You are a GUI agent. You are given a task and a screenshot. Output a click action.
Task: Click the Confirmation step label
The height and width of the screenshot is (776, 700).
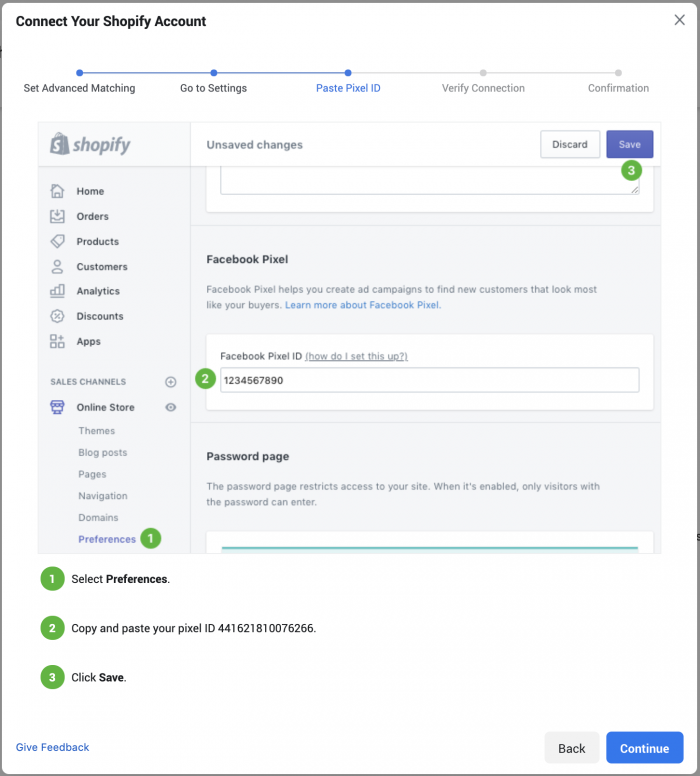tap(618, 88)
